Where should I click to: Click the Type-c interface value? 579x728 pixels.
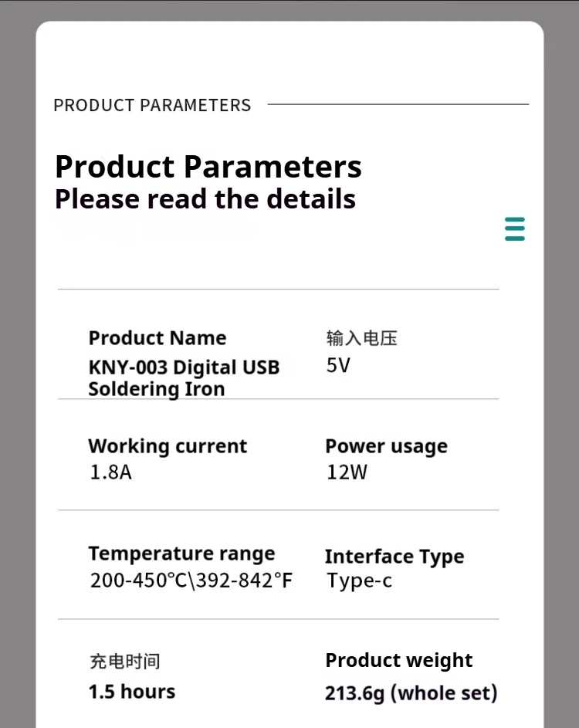(x=359, y=581)
